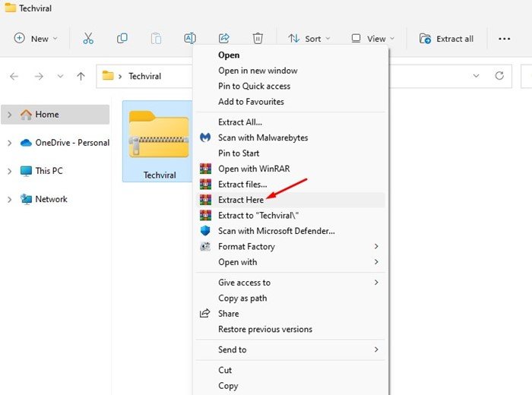Expand the Network tree node
The width and height of the screenshot is (532, 395).
point(9,200)
